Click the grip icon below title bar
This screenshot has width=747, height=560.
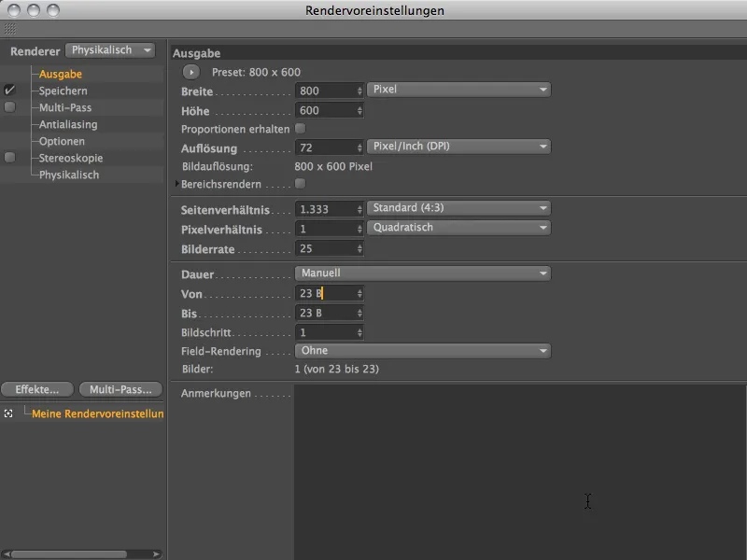pyautogui.click(x=10, y=29)
